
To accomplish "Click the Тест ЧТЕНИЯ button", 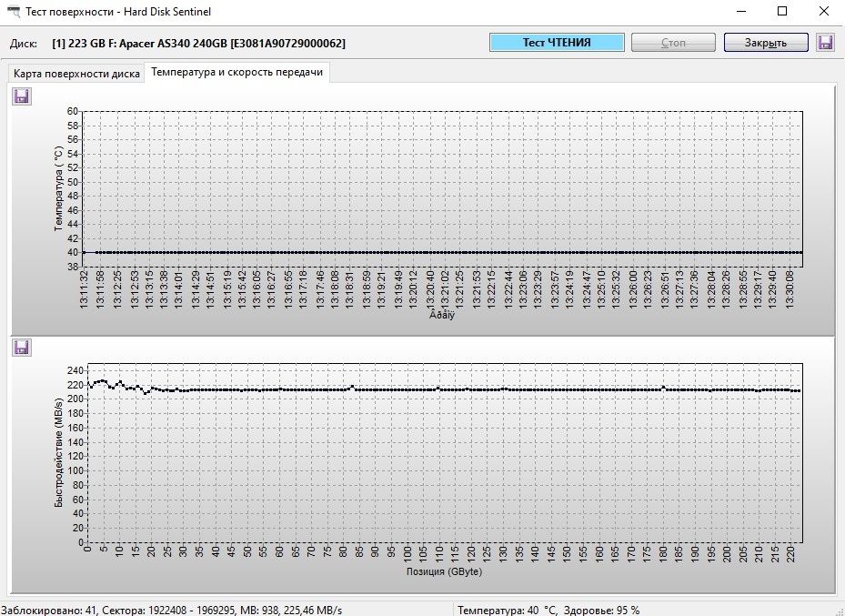I will (557, 43).
